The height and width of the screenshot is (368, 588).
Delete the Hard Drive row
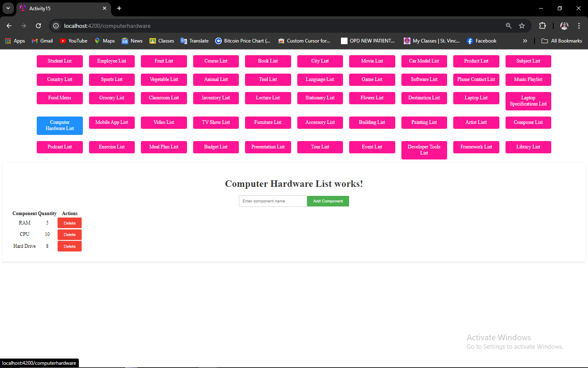coord(69,247)
